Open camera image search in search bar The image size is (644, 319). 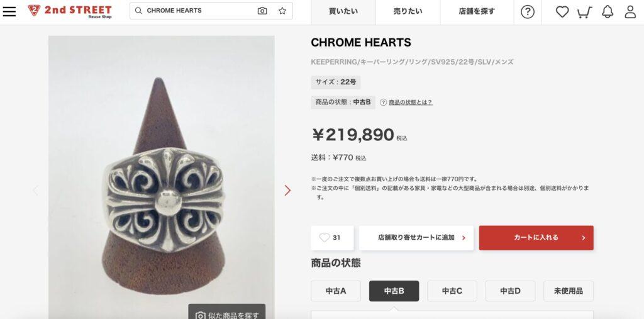(262, 11)
